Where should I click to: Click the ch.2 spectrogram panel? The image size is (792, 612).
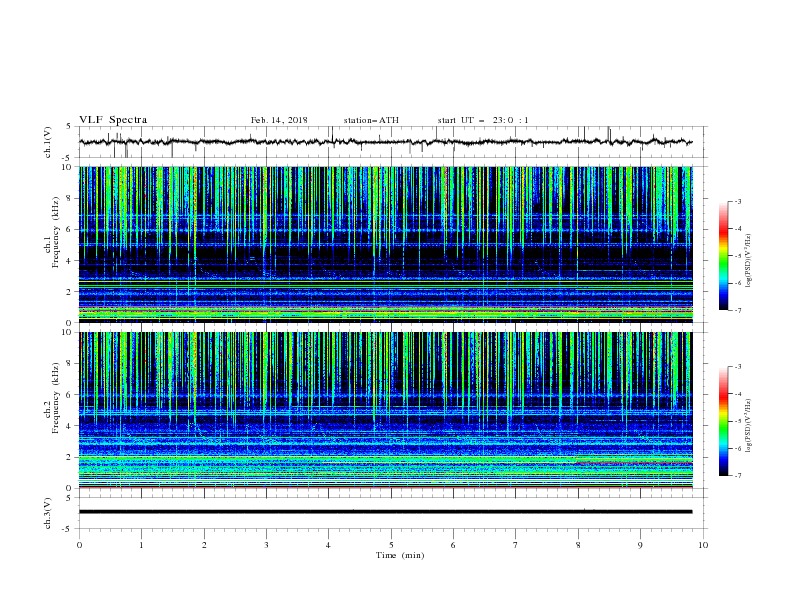point(386,410)
